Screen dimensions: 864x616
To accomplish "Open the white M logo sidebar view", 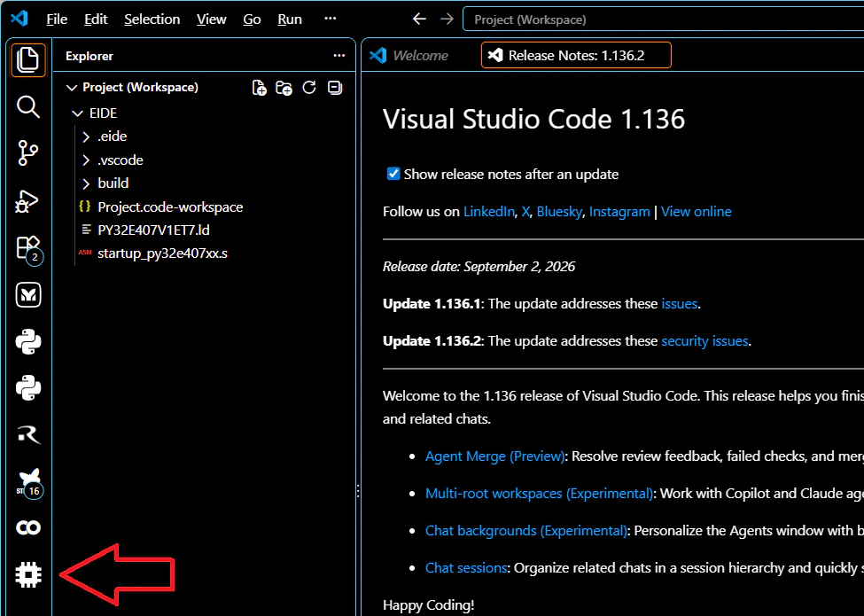I will tap(28, 295).
